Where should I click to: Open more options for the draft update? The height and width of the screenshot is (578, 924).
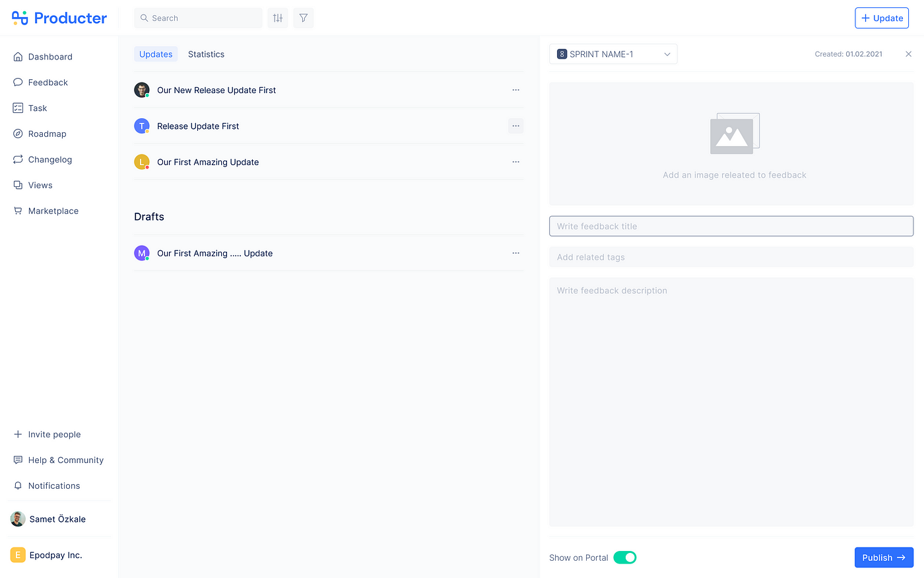click(x=516, y=253)
